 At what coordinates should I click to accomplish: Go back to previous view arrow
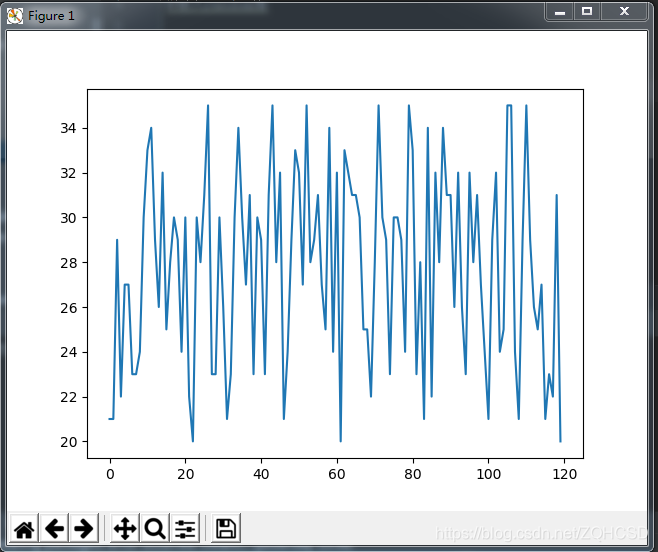pyautogui.click(x=55, y=528)
